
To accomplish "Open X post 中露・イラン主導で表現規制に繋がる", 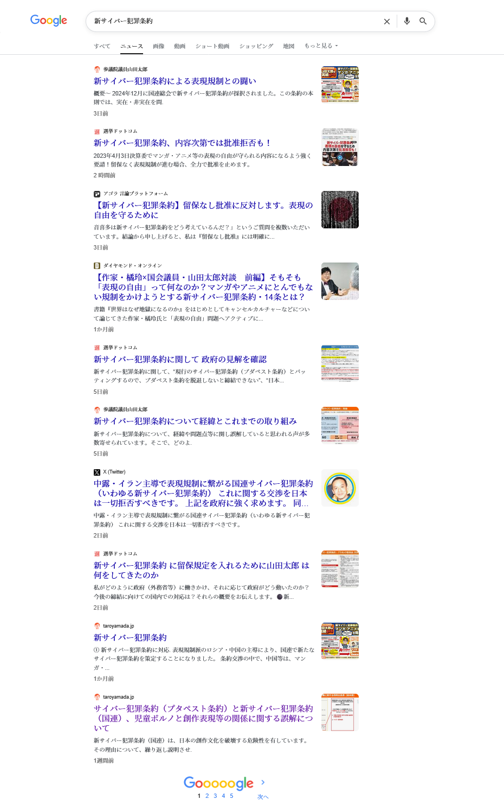I will coord(203,493).
